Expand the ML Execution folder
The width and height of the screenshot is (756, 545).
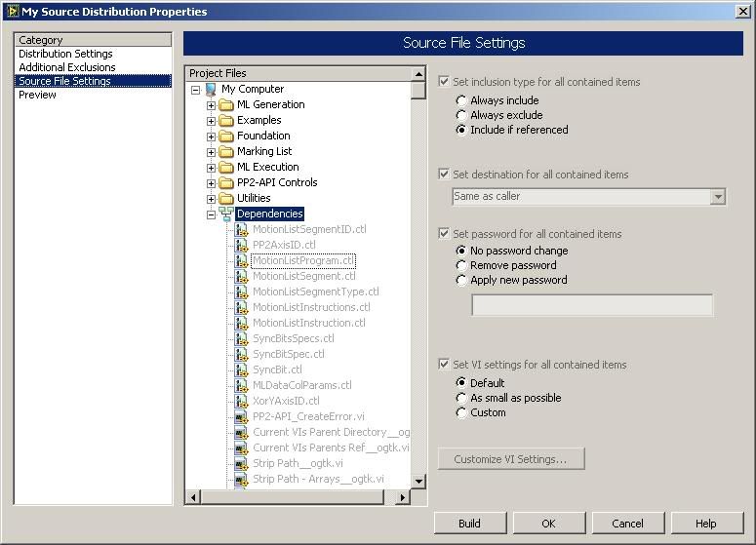pos(211,168)
